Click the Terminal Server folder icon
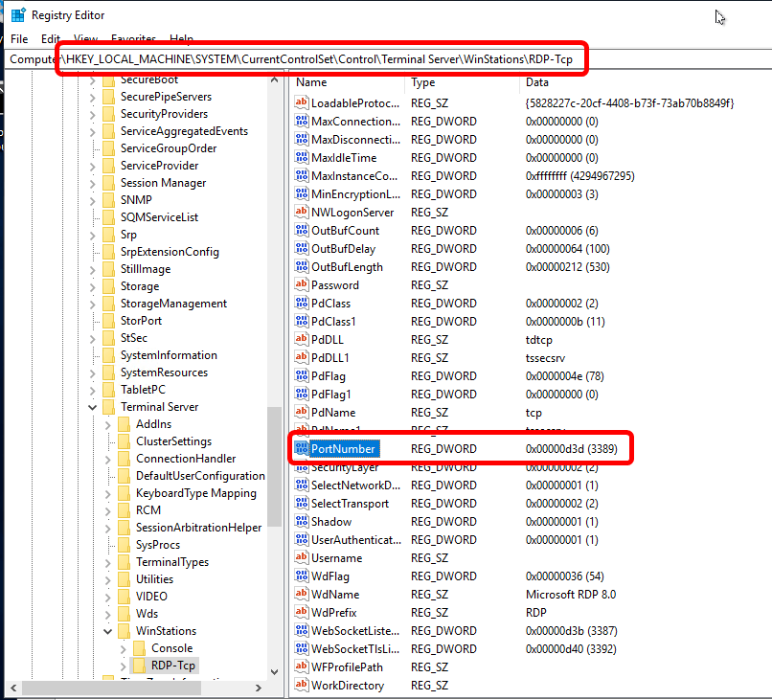Image resolution: width=772 pixels, height=700 pixels. click(109, 407)
